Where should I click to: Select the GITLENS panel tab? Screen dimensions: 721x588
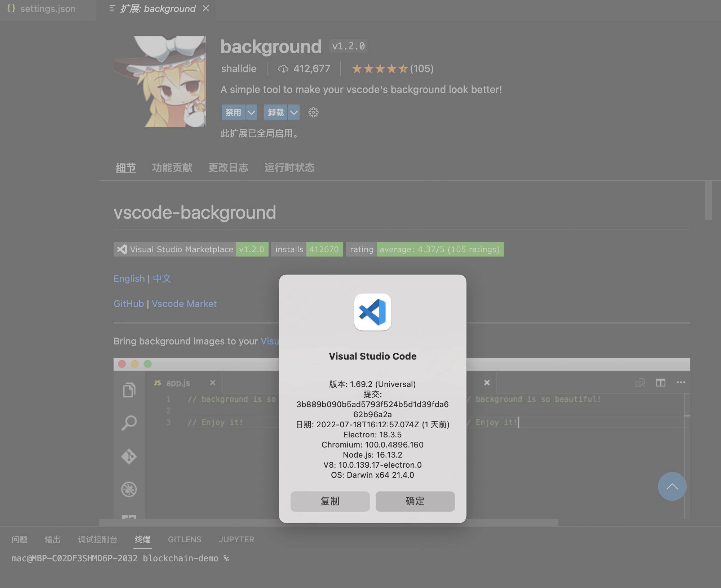185,539
